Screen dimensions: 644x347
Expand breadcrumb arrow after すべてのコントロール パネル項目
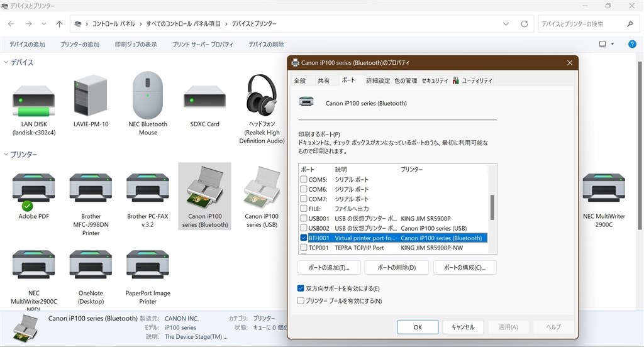[226, 24]
